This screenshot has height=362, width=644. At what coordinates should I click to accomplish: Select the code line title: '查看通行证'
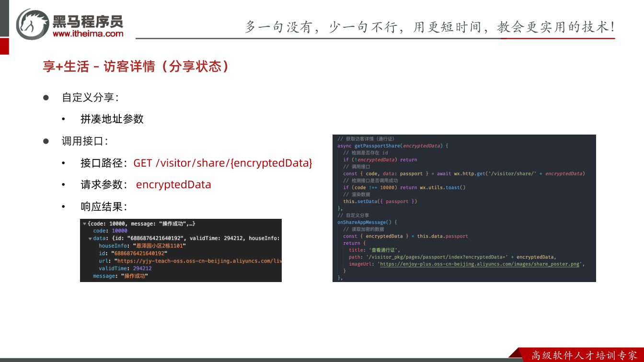pyautogui.click(x=374, y=250)
